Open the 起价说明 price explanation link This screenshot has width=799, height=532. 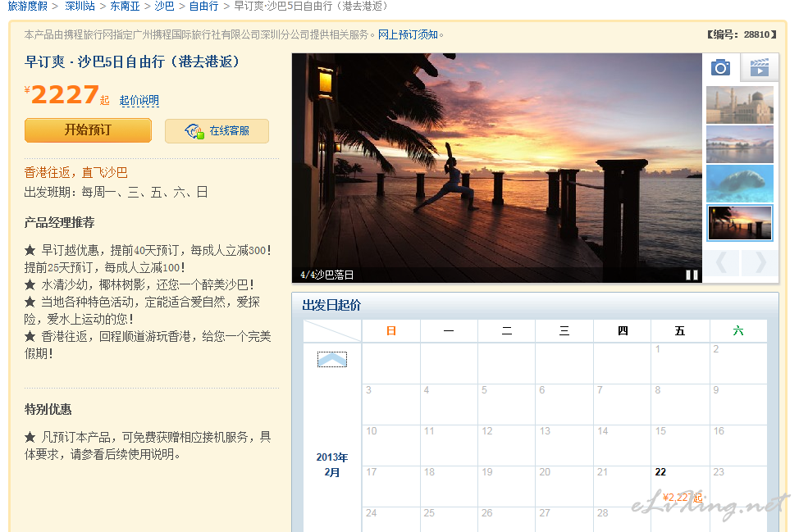click(x=139, y=100)
